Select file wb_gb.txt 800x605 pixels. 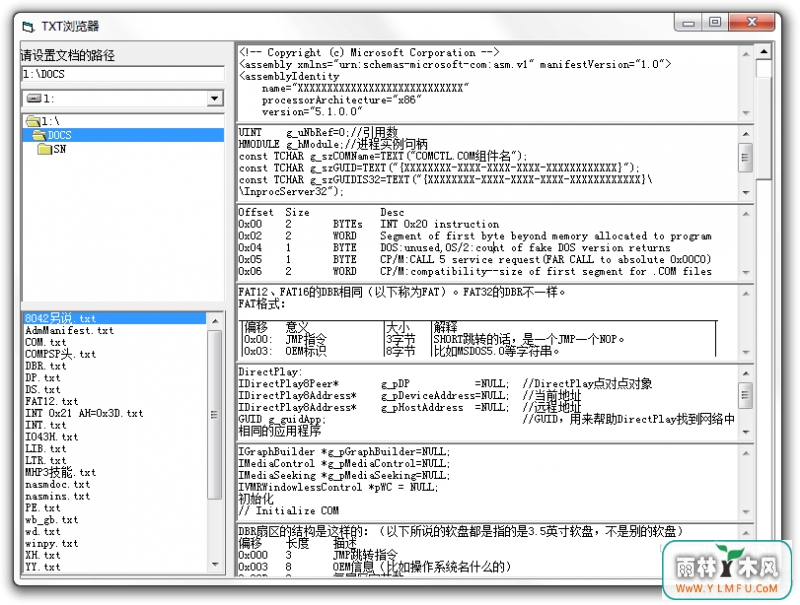pyautogui.click(x=52, y=519)
